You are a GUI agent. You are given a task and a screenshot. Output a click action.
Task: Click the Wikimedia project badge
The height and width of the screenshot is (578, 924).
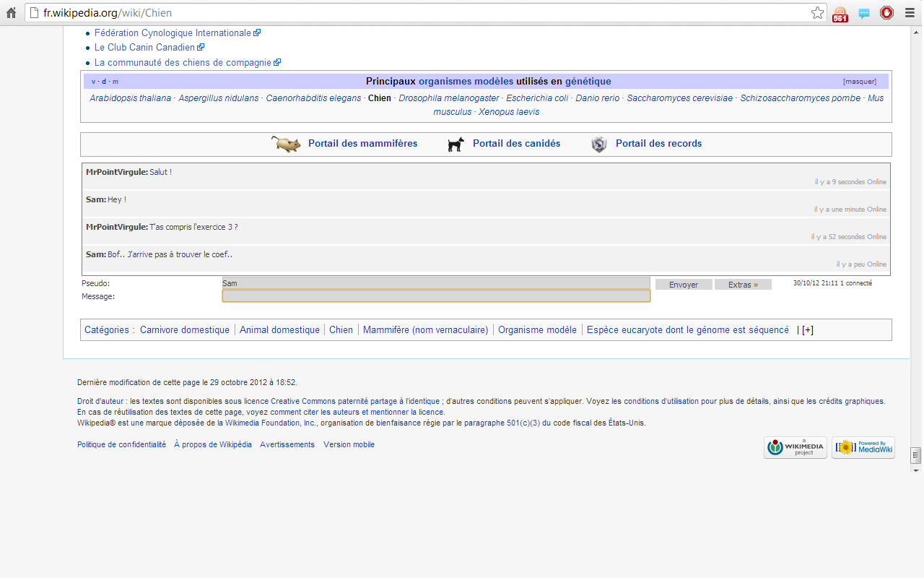click(796, 447)
